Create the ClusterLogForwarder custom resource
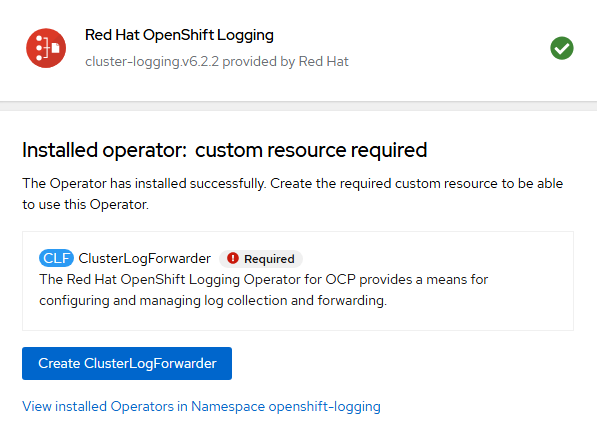This screenshot has height=436, width=597. (127, 363)
